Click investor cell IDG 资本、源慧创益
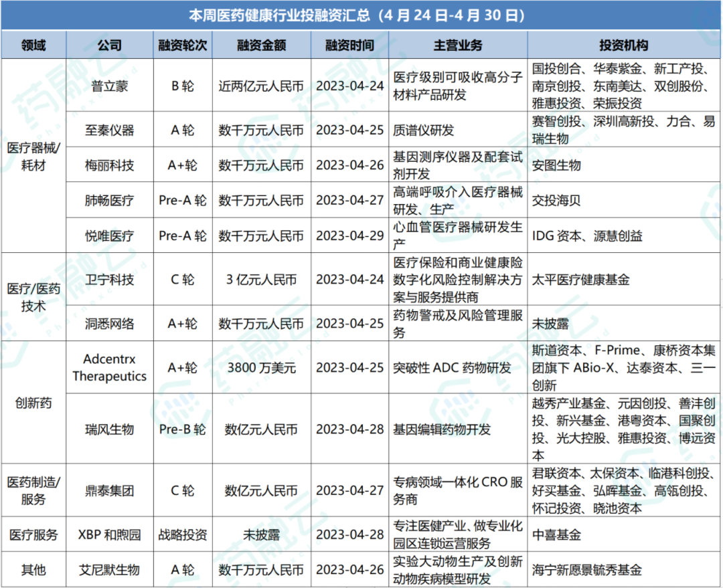Viewport: 723px width, 588px height. (624, 235)
